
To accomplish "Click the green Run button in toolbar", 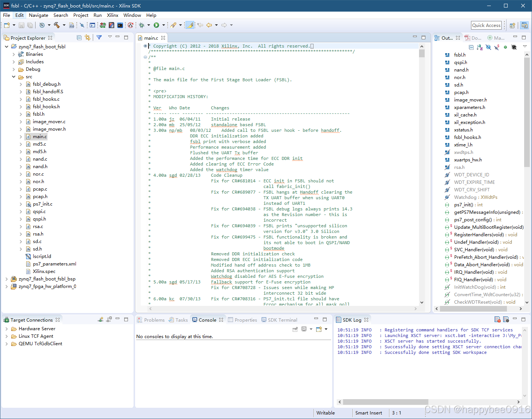I will [156, 25].
